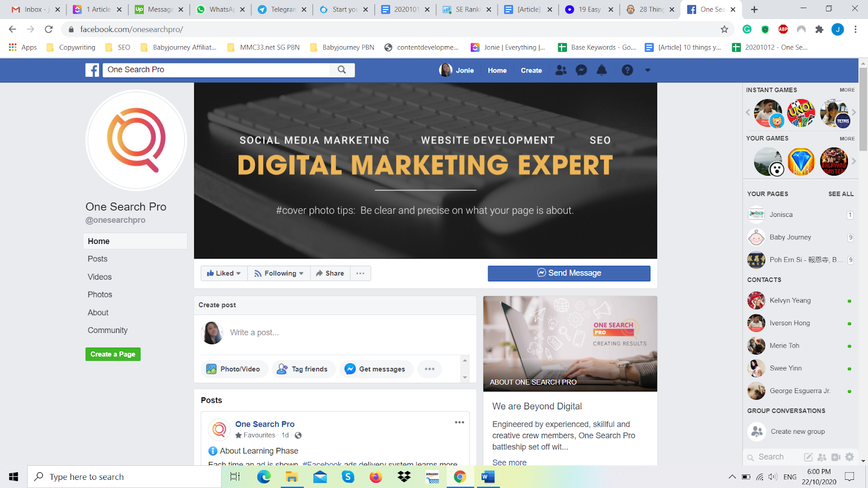
Task: Click MORE next to Instant Games
Action: pos(847,90)
